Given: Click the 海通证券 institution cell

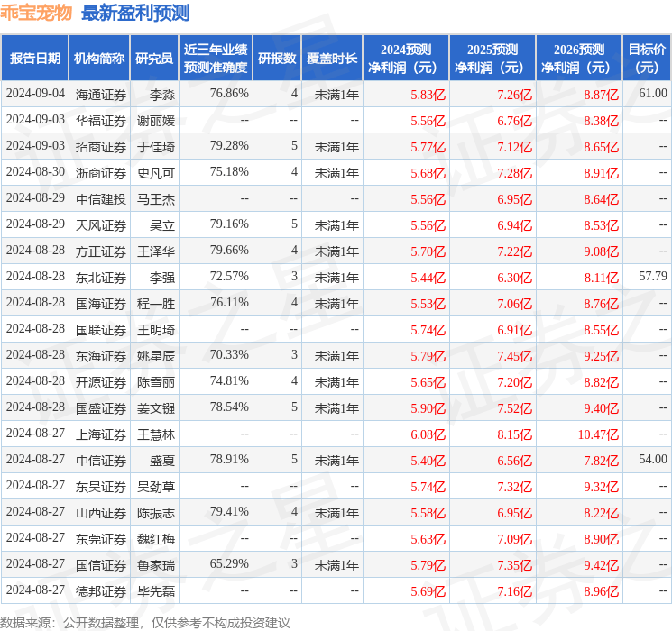Looking at the screenshot, I should (101, 95).
